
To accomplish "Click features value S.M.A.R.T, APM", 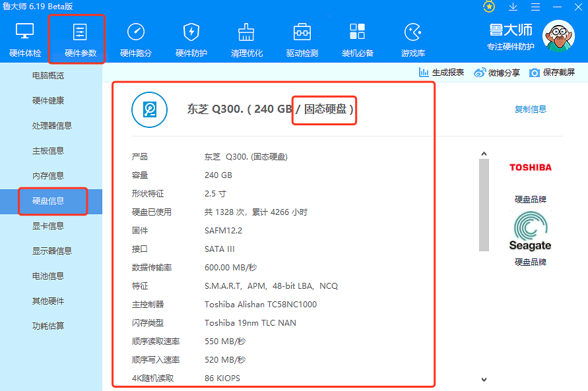I will click(x=236, y=286).
